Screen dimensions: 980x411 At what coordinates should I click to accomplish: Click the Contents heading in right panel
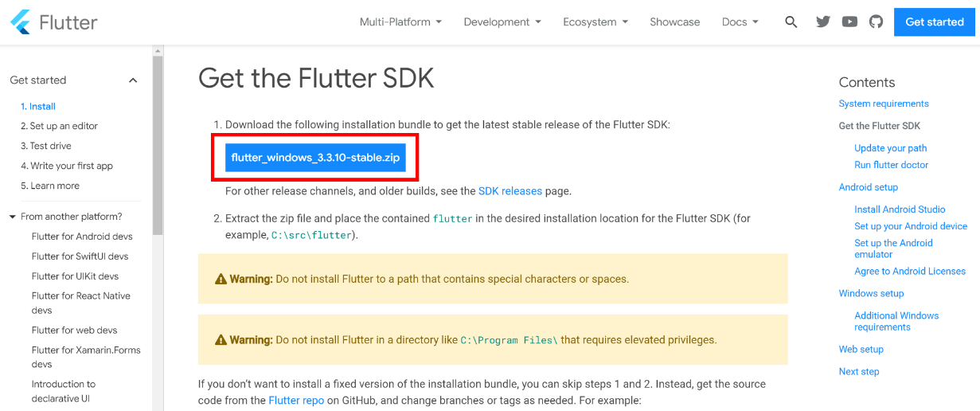pos(867,82)
